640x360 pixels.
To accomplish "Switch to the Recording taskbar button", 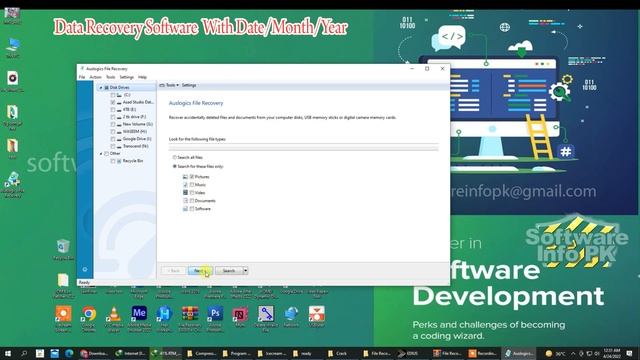I will click(x=483, y=353).
